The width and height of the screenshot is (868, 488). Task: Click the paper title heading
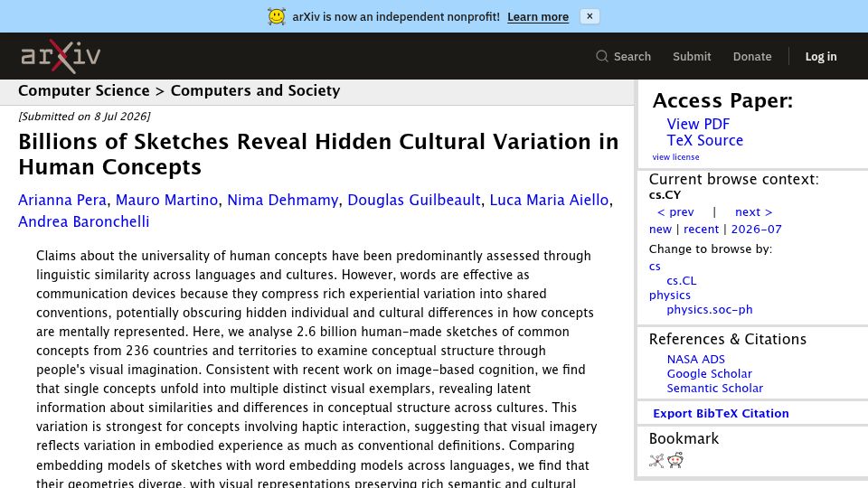[x=318, y=154]
